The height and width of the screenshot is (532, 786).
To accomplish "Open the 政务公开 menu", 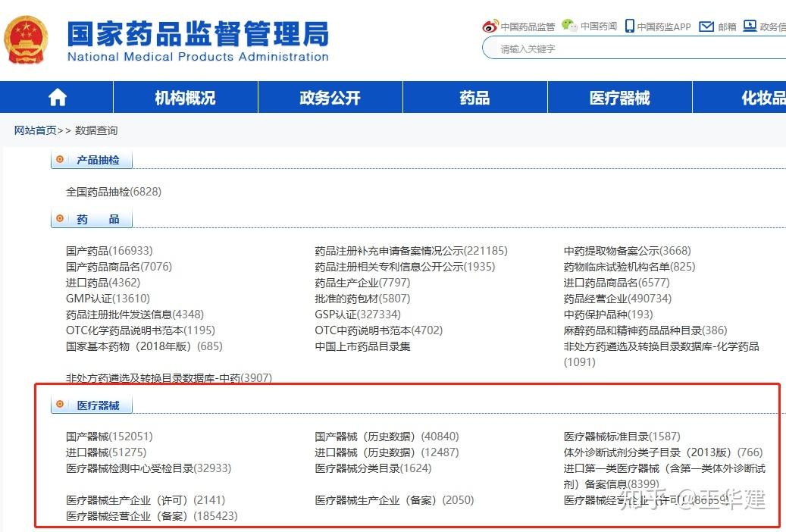I will (328, 97).
